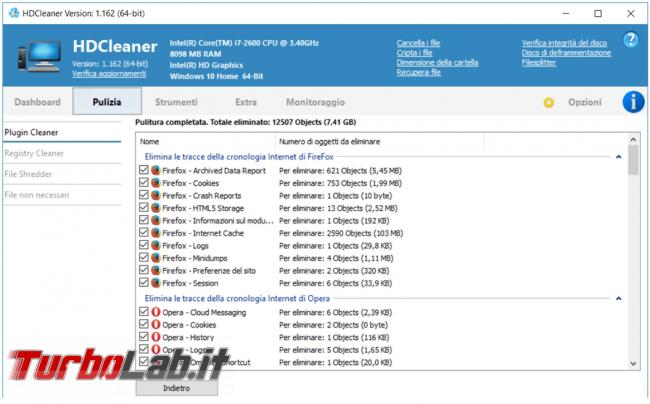Uncheck the Firefox Session checkbox
Screen dimensions: 650x404
(143, 282)
